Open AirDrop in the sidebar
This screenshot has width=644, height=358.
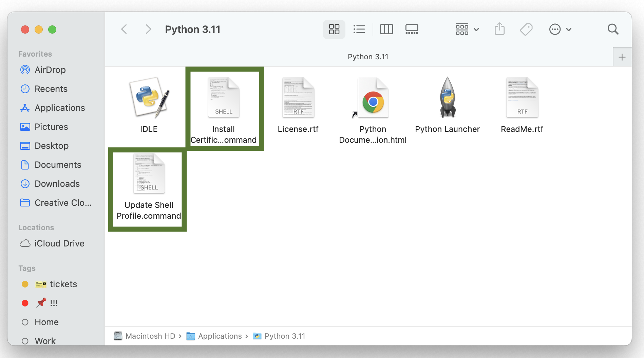50,70
